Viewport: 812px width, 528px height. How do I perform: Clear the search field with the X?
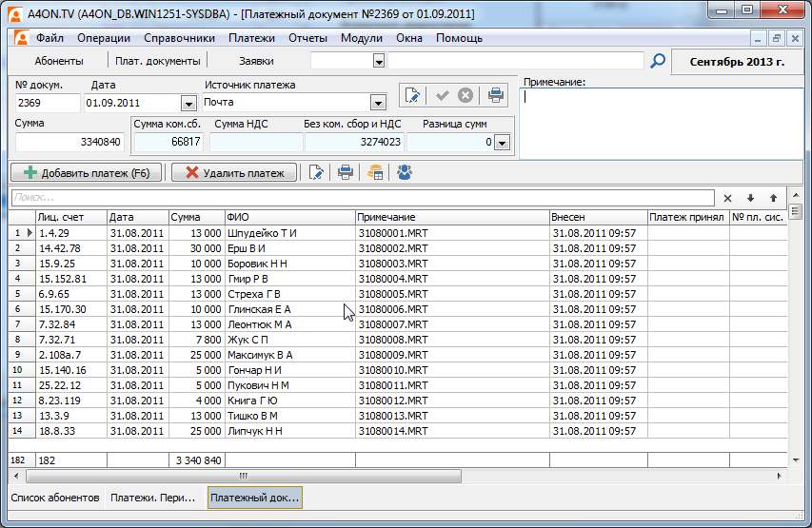point(728,198)
